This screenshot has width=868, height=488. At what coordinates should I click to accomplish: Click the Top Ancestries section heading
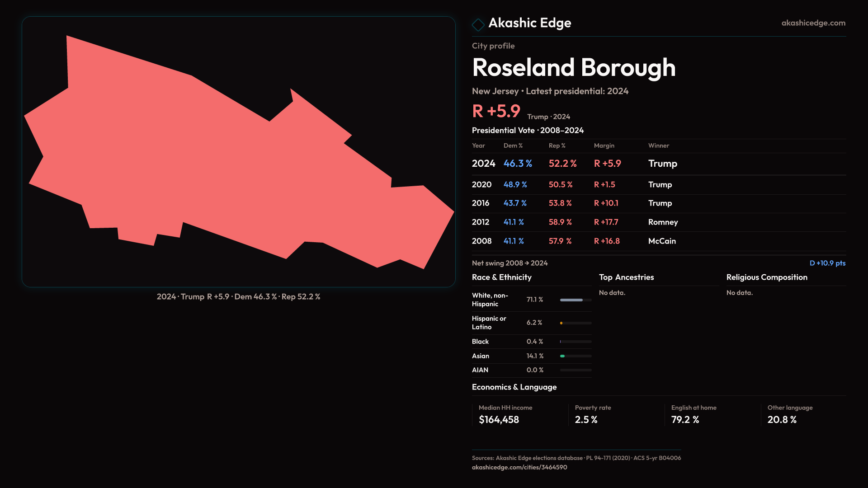coord(626,277)
